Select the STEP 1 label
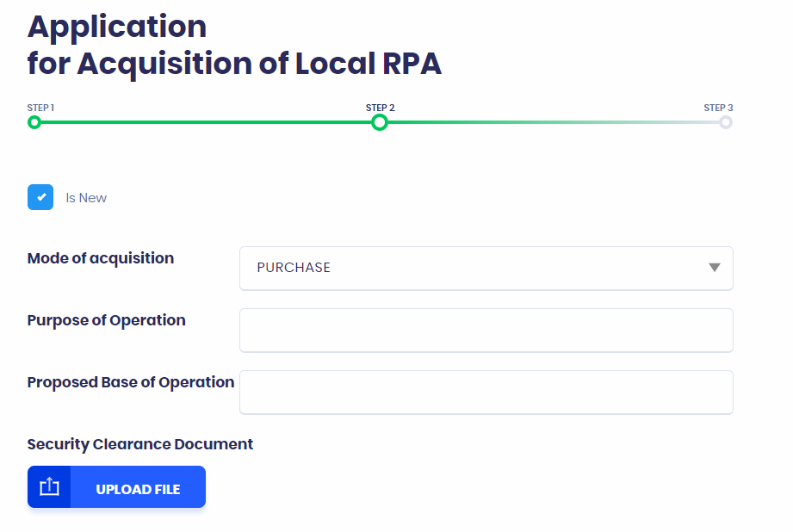793x532 pixels. [x=40, y=108]
